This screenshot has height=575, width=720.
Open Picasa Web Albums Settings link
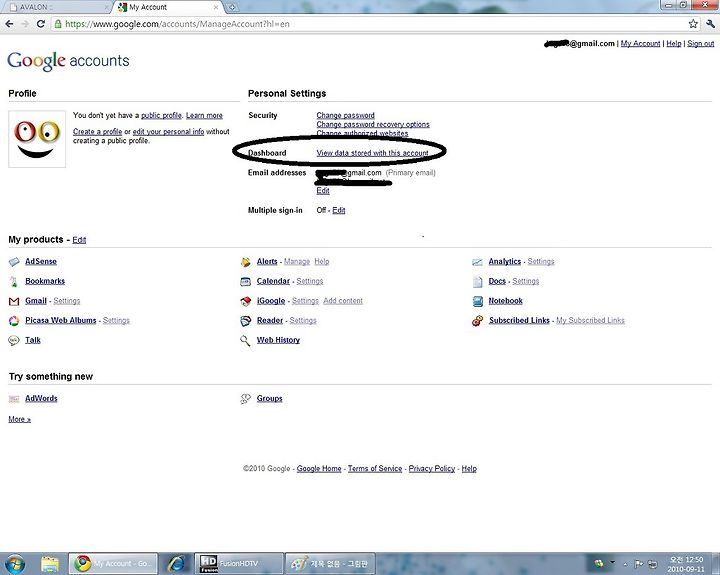tap(116, 321)
